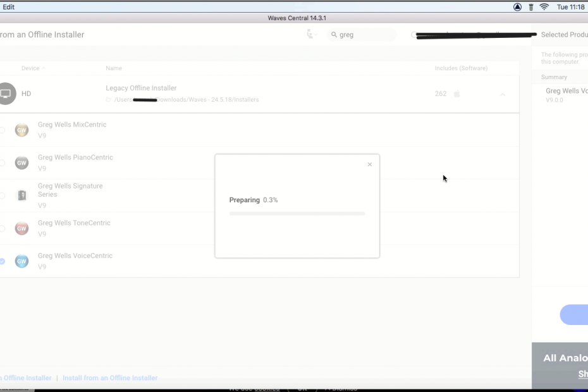Click the Greg Wells PianoCentric product name
This screenshot has width=588, height=392.
pyautogui.click(x=75, y=157)
